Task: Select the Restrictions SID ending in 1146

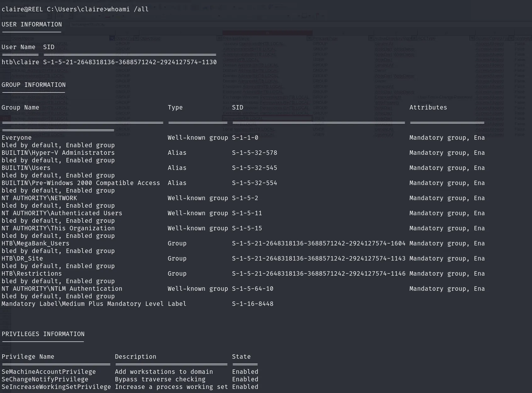Action: pos(319,273)
